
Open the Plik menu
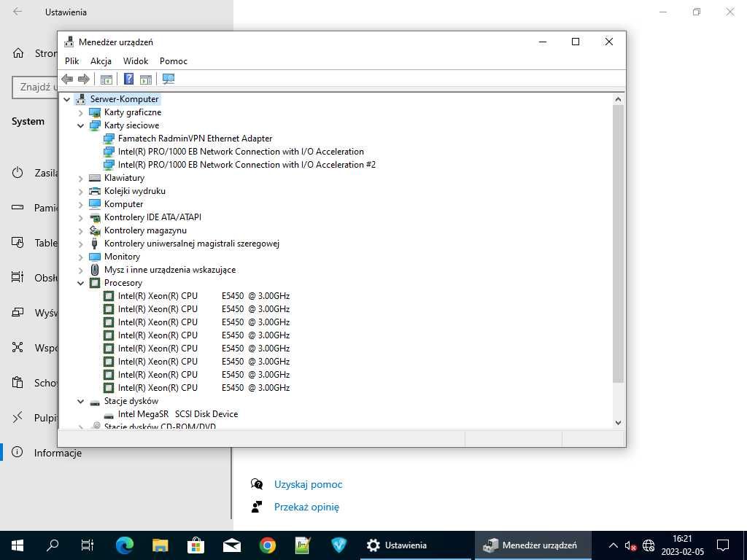click(x=72, y=61)
